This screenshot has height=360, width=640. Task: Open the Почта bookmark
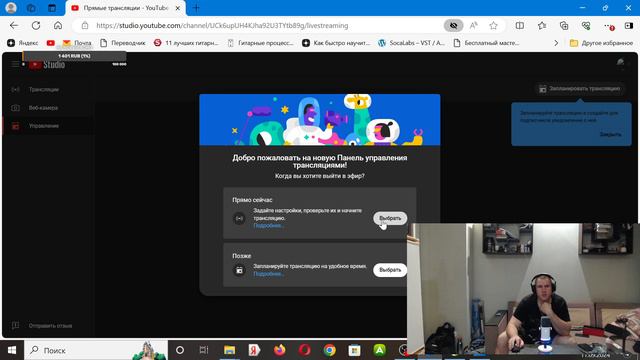[x=77, y=43]
